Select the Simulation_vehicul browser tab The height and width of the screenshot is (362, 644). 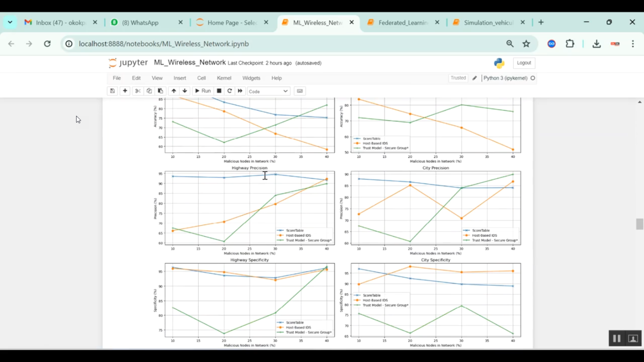click(x=487, y=22)
